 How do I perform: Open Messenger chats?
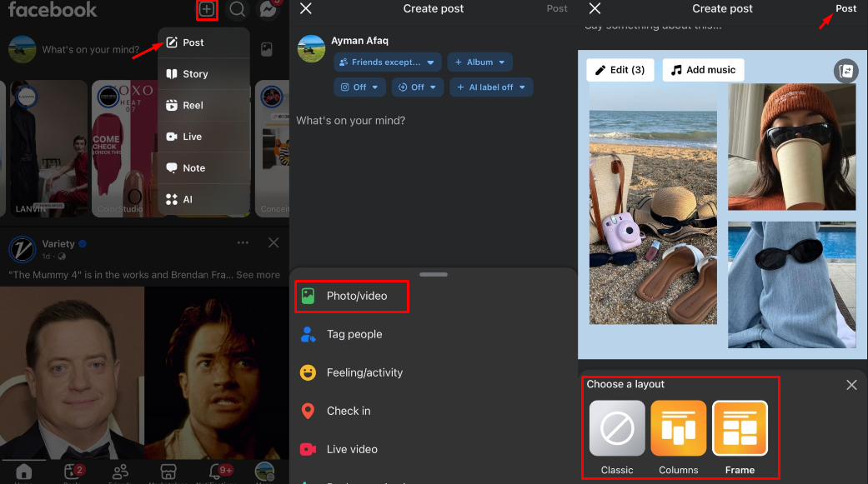[x=268, y=11]
